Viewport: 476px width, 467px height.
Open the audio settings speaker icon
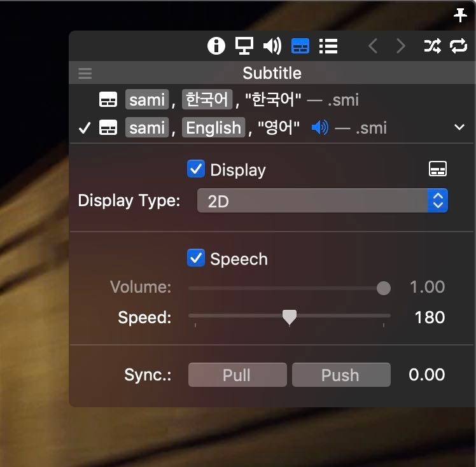click(x=272, y=46)
